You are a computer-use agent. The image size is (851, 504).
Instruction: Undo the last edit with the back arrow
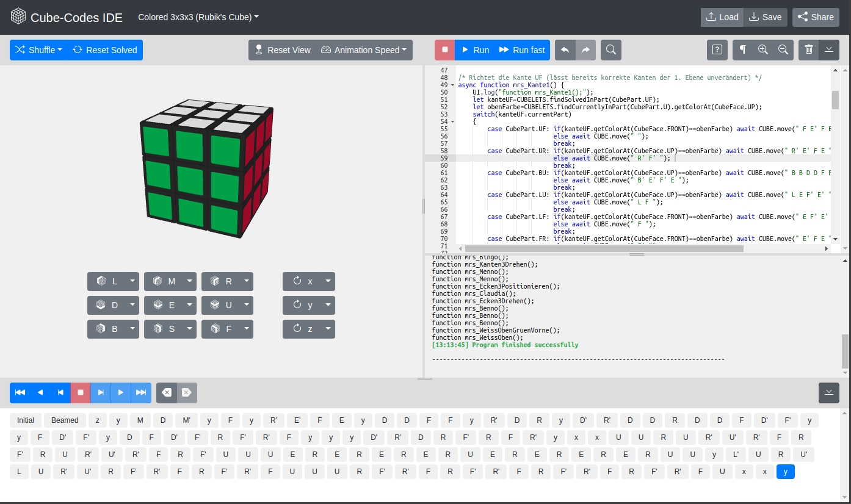tap(565, 49)
